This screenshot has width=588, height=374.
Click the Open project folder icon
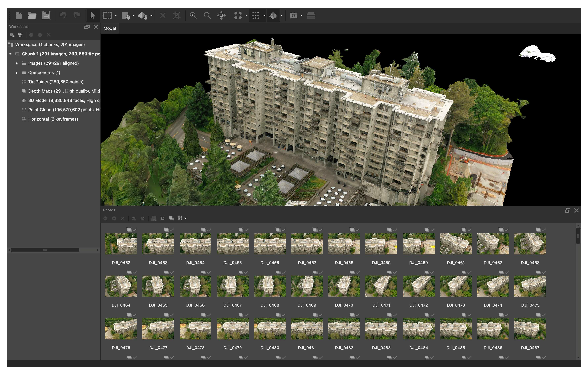32,16
